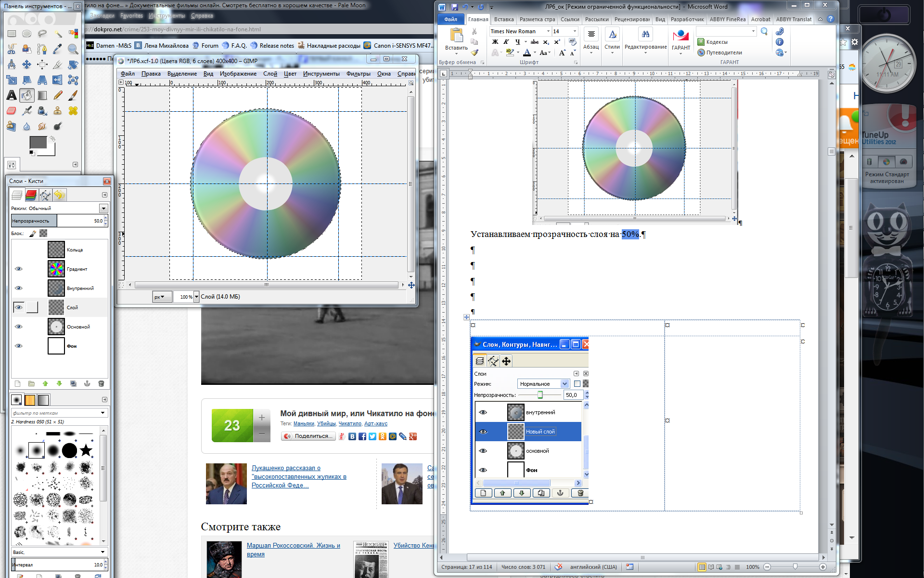
Task: Open the Basic brush preset dropdown
Action: (x=59, y=552)
